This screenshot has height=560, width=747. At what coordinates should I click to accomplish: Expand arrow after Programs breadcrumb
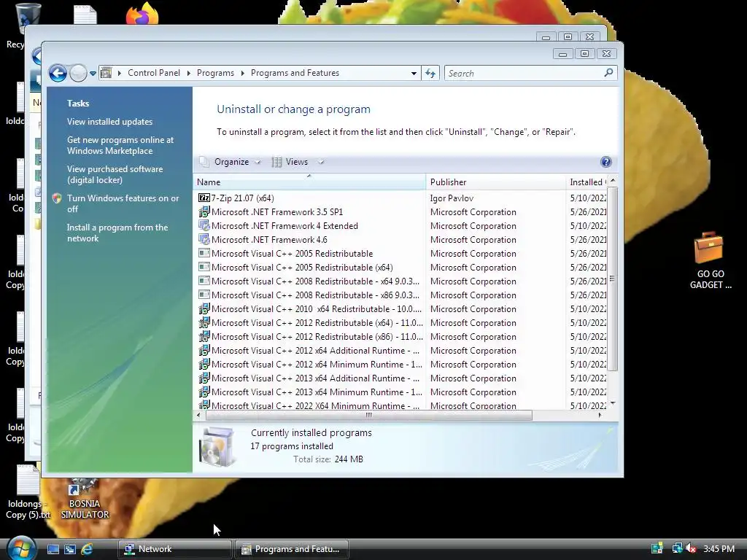click(x=242, y=73)
